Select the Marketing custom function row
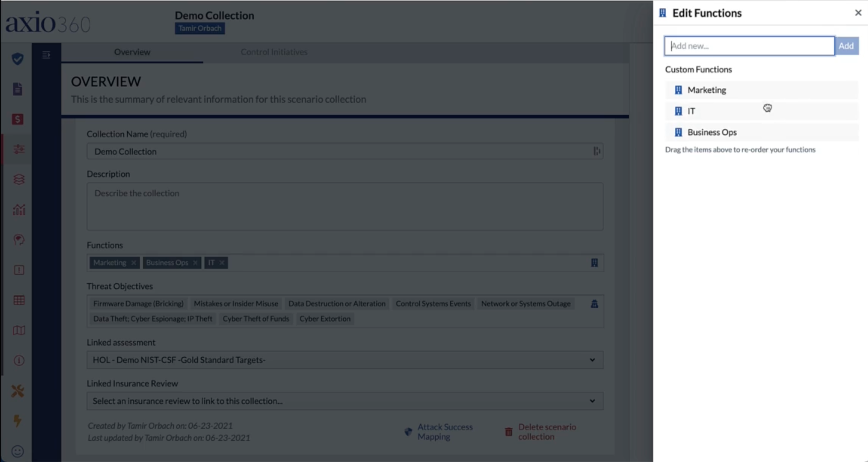 coord(761,90)
